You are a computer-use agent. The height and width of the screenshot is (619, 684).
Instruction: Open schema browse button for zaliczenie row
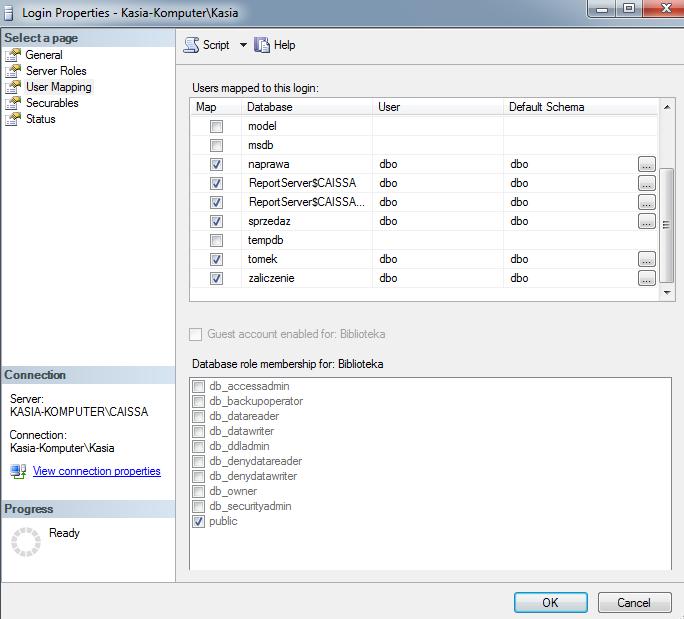pos(646,278)
